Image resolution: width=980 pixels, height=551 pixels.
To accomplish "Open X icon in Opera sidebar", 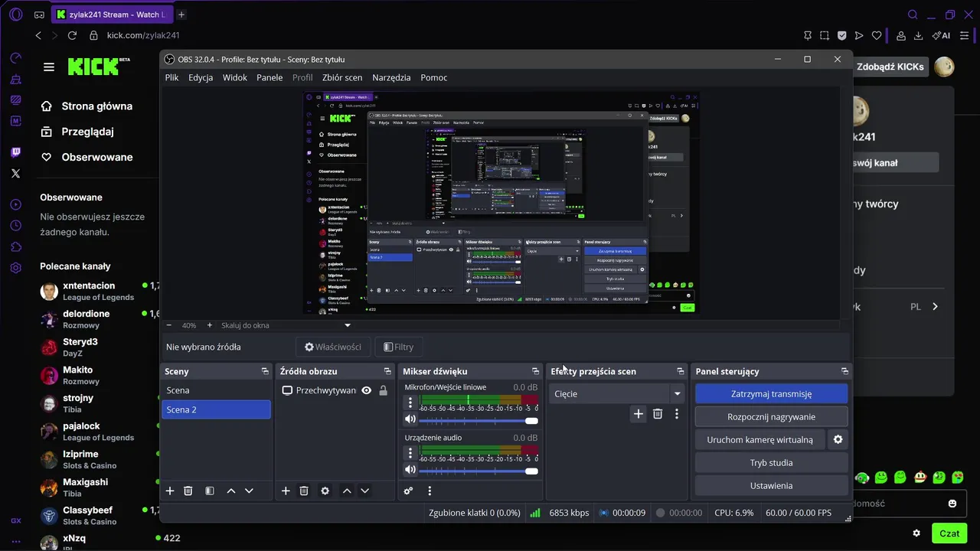I will 16,174.
